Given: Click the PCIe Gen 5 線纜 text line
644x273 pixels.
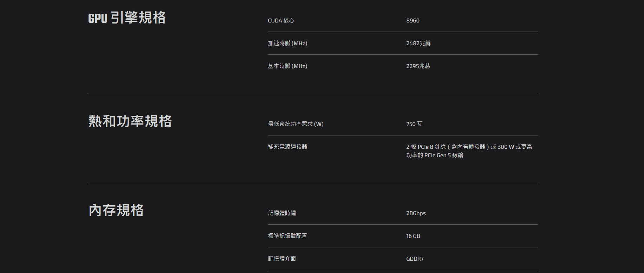Looking at the screenshot, I should point(435,155).
